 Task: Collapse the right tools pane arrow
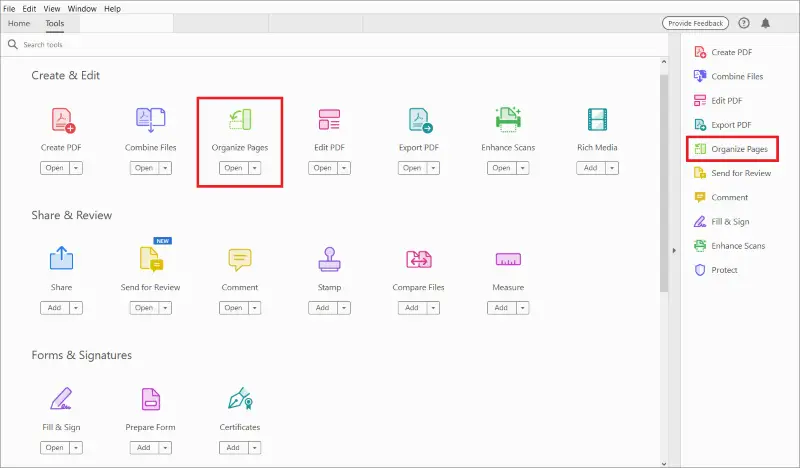[x=674, y=251]
